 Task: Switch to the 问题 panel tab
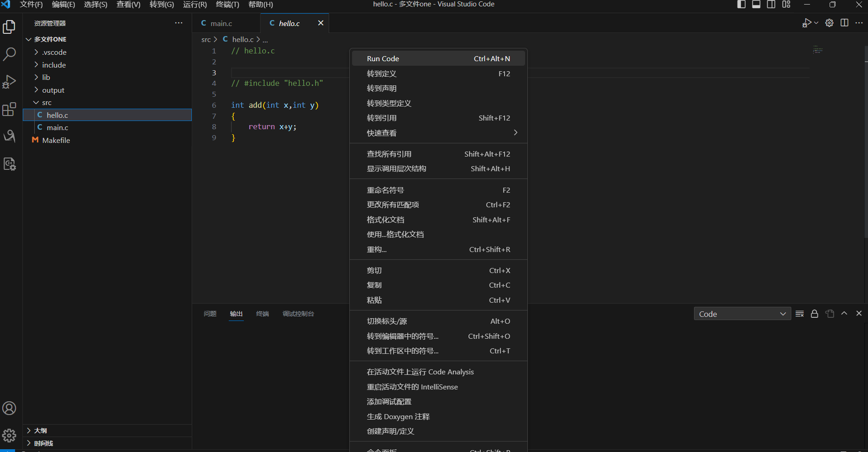(210, 314)
